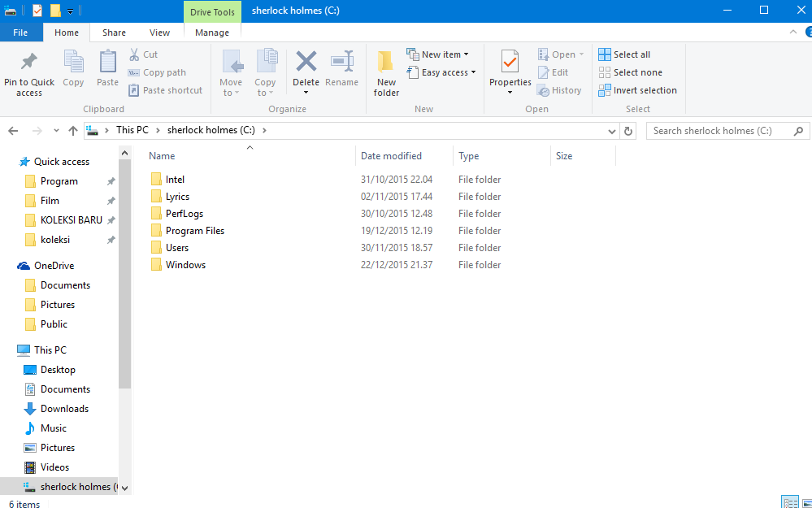812x508 pixels.
Task: Switch to the View tab
Action: [x=159, y=32]
